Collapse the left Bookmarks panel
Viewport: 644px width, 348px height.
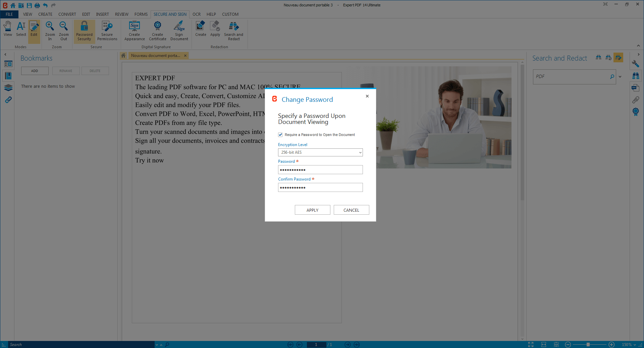[5, 54]
